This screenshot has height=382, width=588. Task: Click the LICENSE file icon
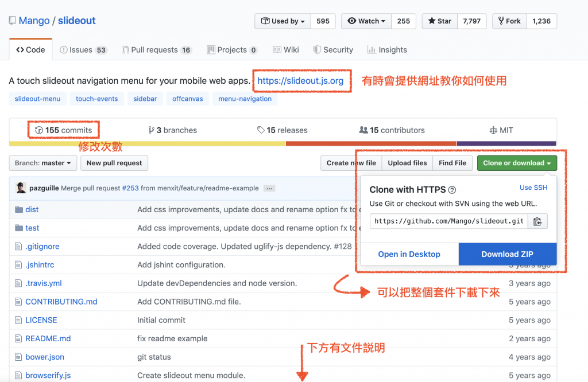[x=18, y=320]
